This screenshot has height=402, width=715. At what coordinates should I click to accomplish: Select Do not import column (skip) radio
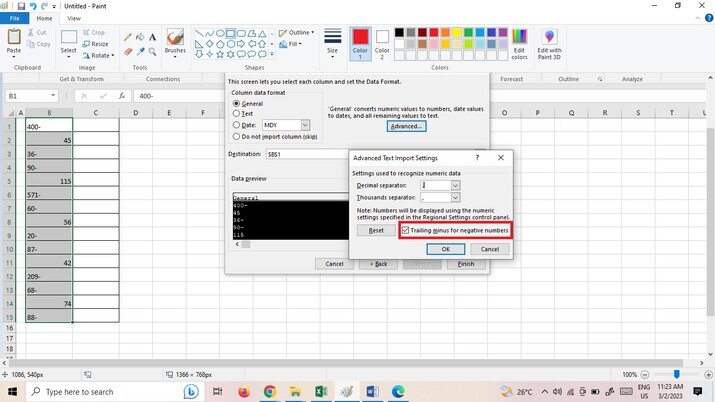click(236, 136)
